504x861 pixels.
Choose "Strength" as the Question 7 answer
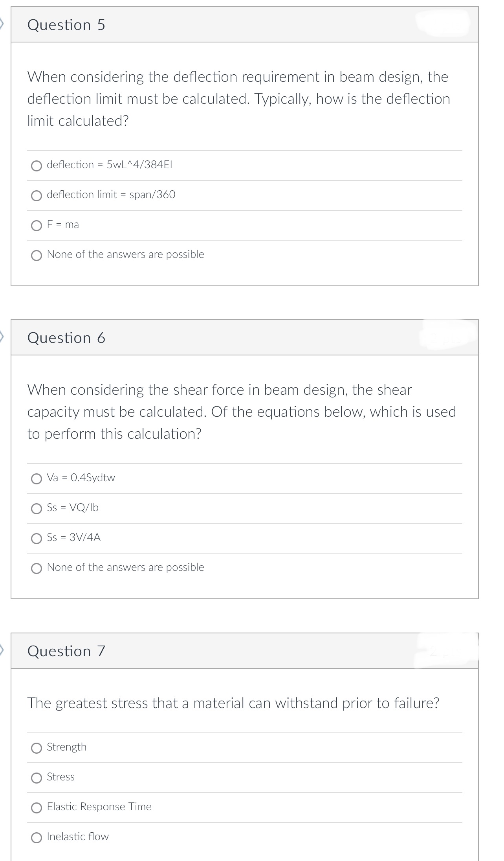(37, 747)
